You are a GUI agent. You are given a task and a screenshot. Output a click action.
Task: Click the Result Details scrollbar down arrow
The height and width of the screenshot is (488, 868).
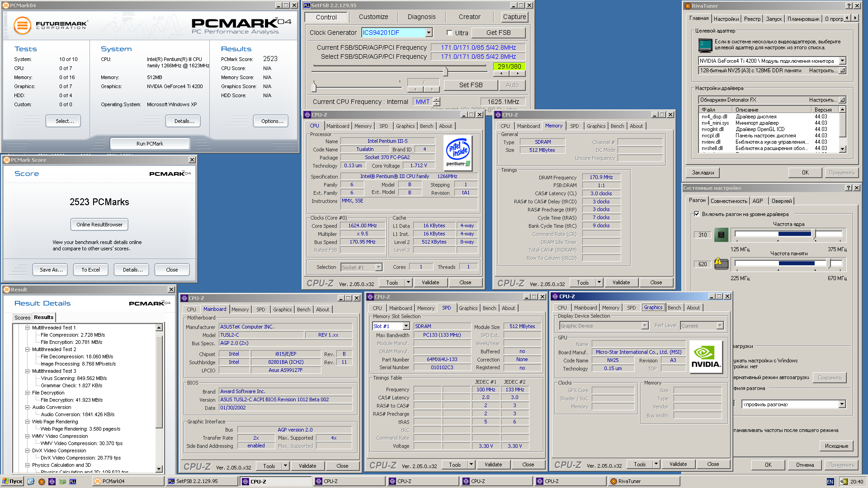pos(159,469)
